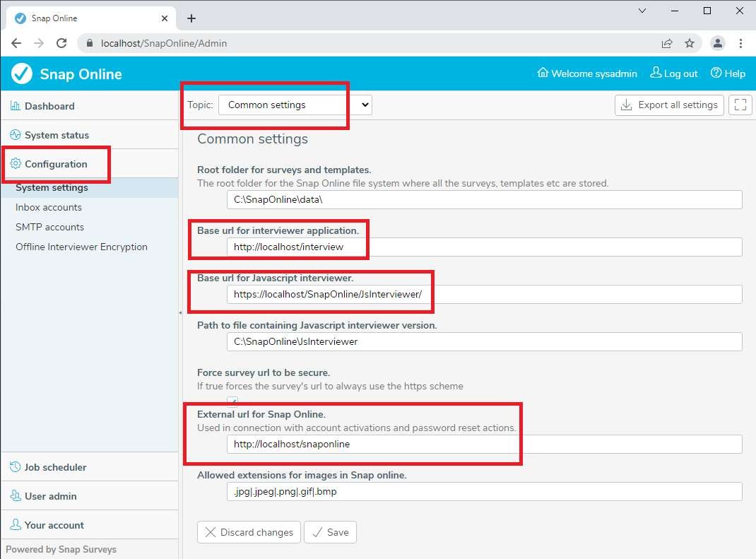Bookmark this page with star icon
The image size is (756, 559).
[690, 43]
